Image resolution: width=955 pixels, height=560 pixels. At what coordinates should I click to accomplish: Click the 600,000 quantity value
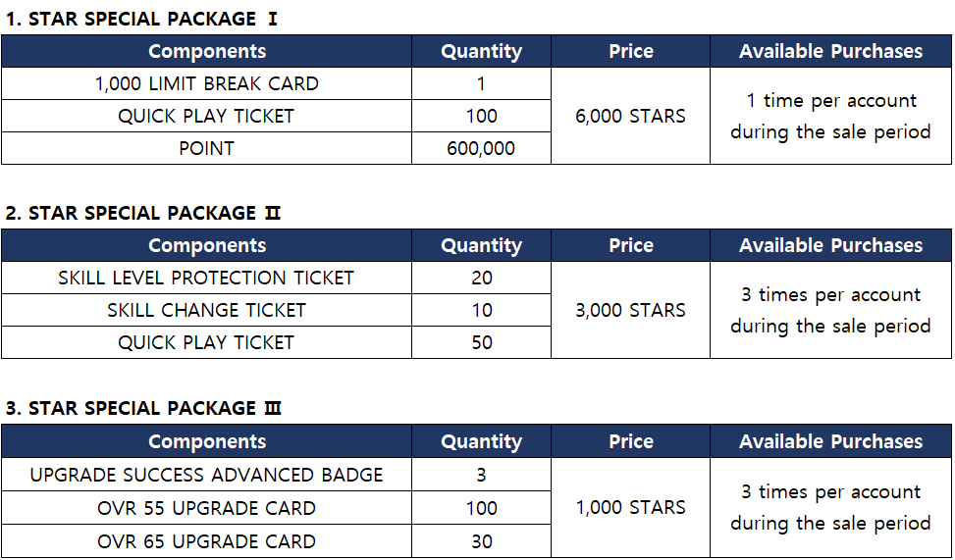point(481,148)
